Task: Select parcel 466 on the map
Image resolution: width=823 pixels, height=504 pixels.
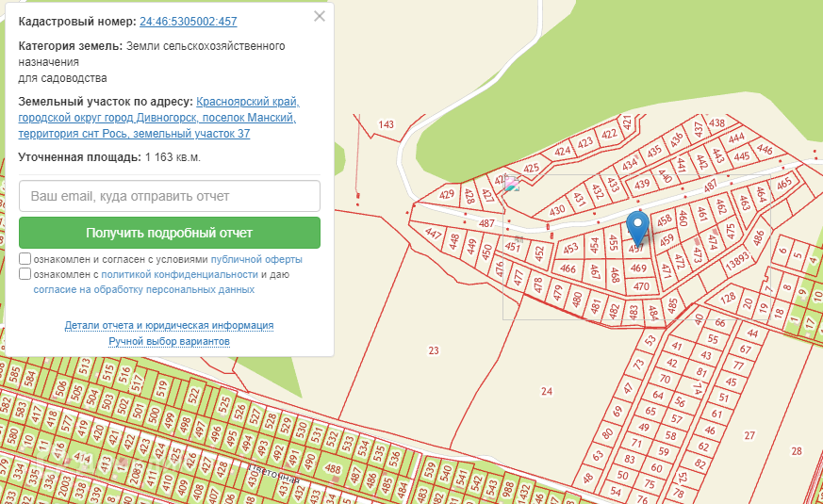Action: 568,268
